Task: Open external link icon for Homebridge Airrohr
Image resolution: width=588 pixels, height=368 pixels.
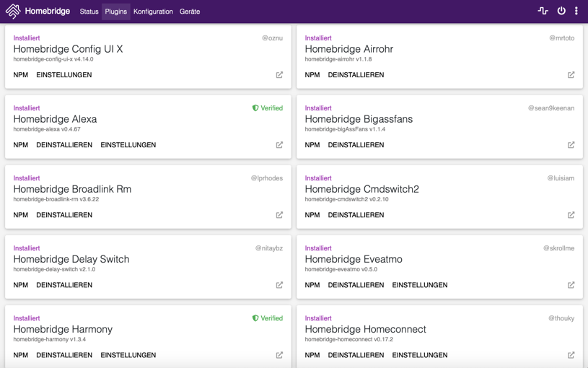Action: (571, 75)
